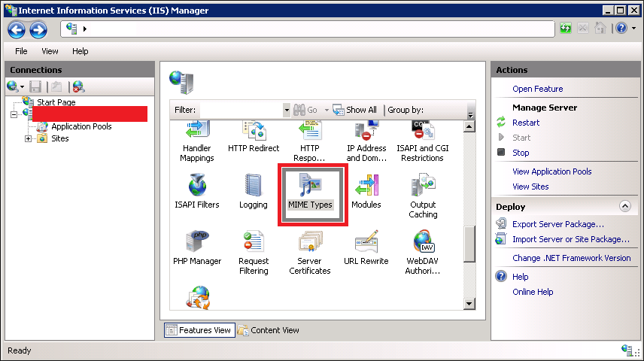644x361 pixels.
Task: Click the Stop loading X toolbar icon
Action: point(583,29)
